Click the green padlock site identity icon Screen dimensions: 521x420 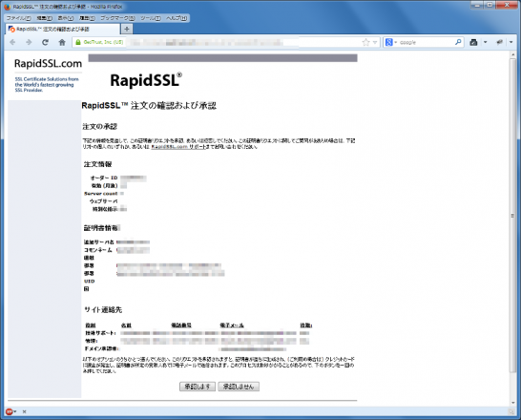pos(78,42)
